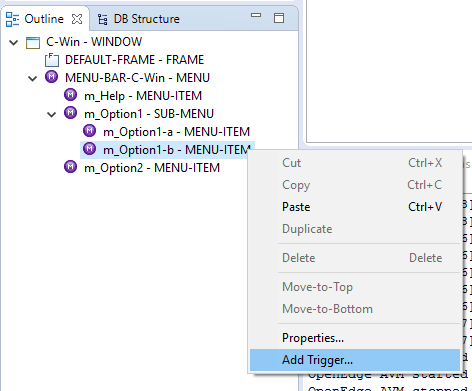Click the C-Win window icon

[x=33, y=43]
